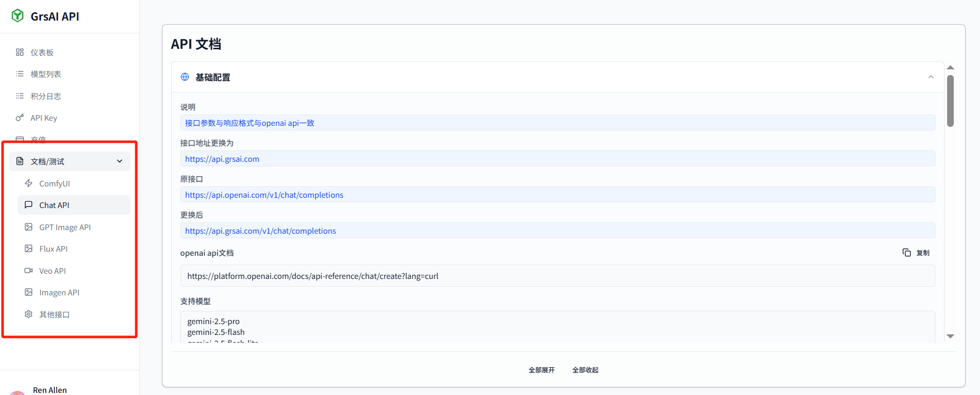Click the documentation panel scrollbar thumb
This screenshot has width=980, height=395.
(951, 101)
